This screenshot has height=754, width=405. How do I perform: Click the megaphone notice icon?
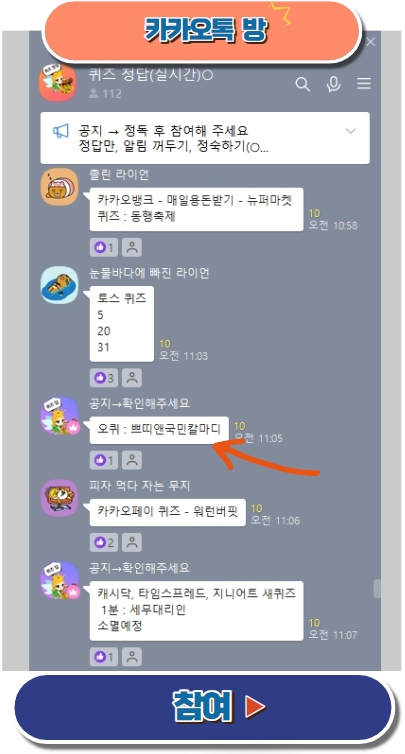click(x=61, y=131)
